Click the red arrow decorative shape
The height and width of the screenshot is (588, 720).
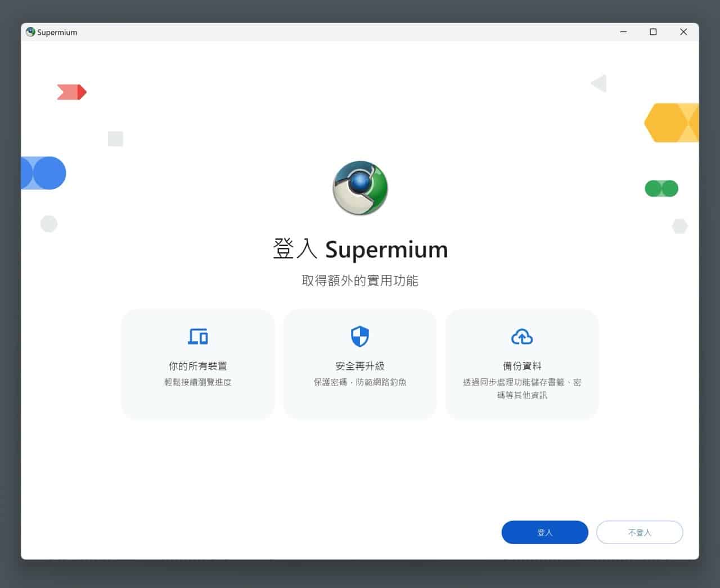click(71, 92)
